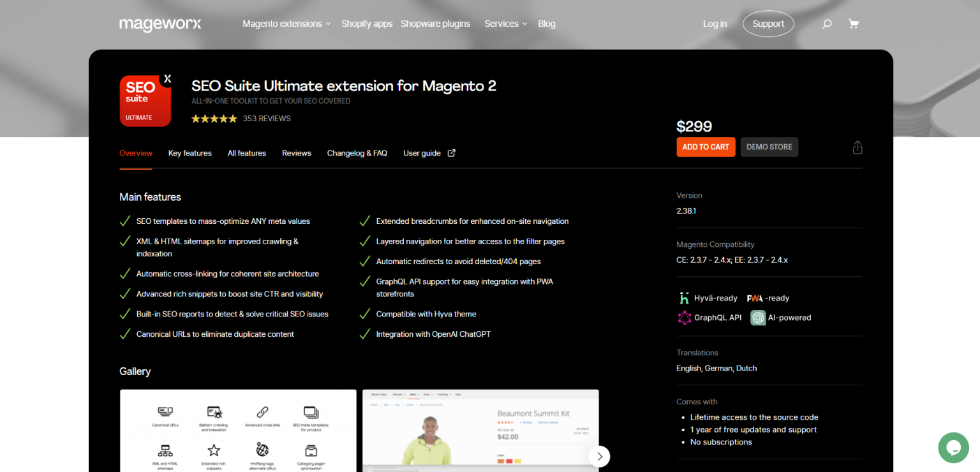Open the chat widget in the corner

point(953,448)
